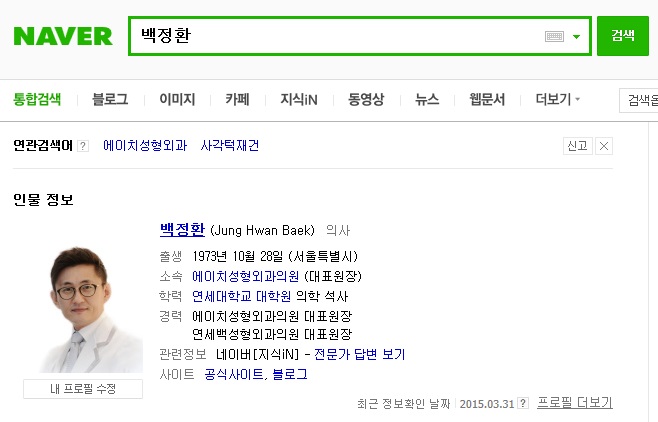Click the help icon beside 연관검색어

pos(83,146)
